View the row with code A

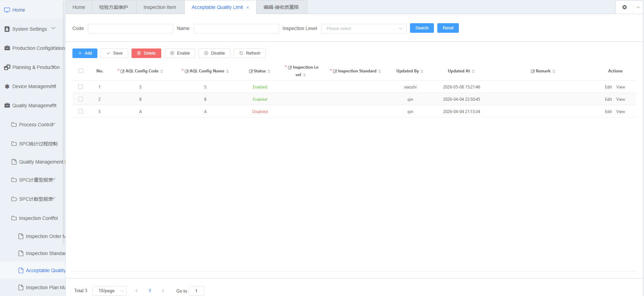click(621, 112)
